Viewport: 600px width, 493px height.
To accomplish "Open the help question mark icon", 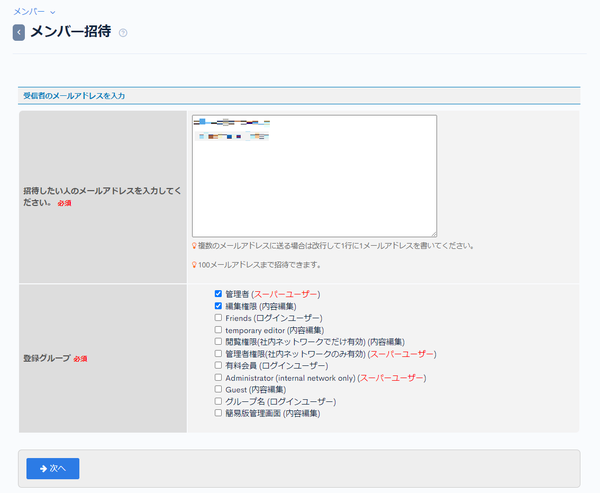I will (x=123, y=33).
